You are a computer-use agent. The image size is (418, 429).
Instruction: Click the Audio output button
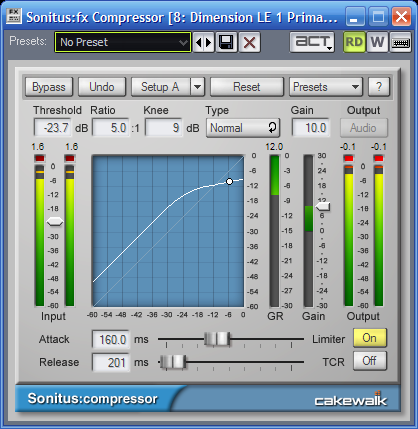(364, 128)
